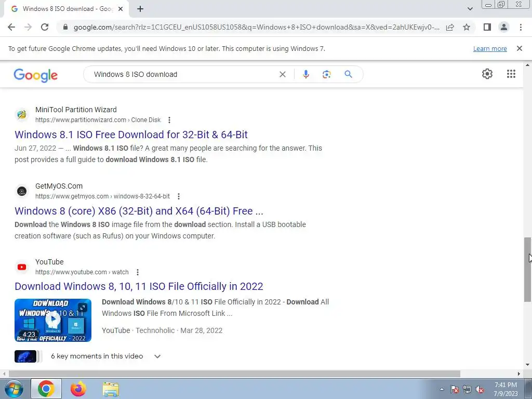Image resolution: width=532 pixels, height=399 pixels.
Task: Click the address bar URL
Action: click(257, 27)
